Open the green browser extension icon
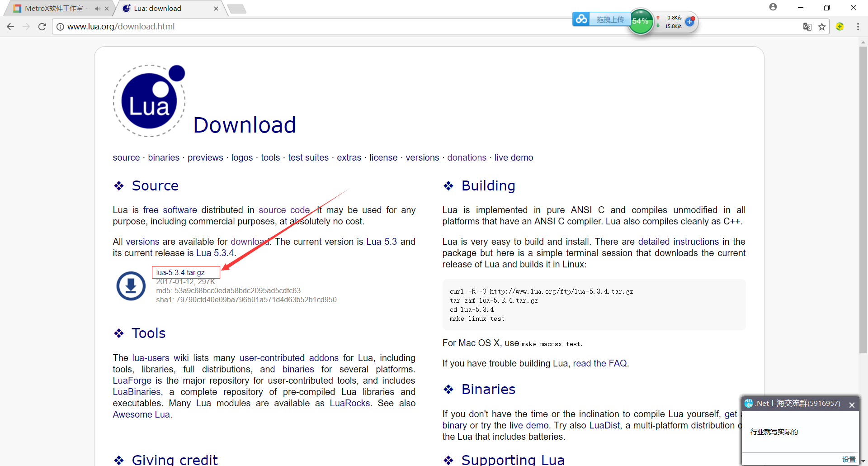This screenshot has width=868, height=466. [x=840, y=27]
